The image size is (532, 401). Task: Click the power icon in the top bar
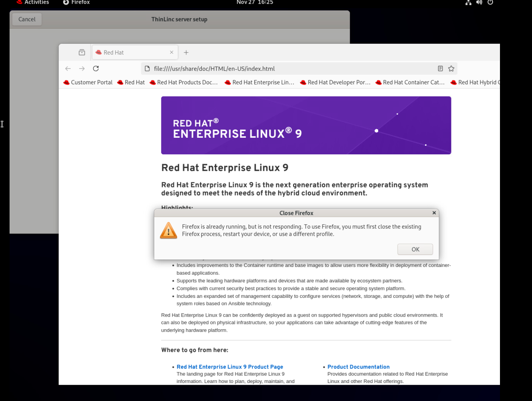[490, 3]
